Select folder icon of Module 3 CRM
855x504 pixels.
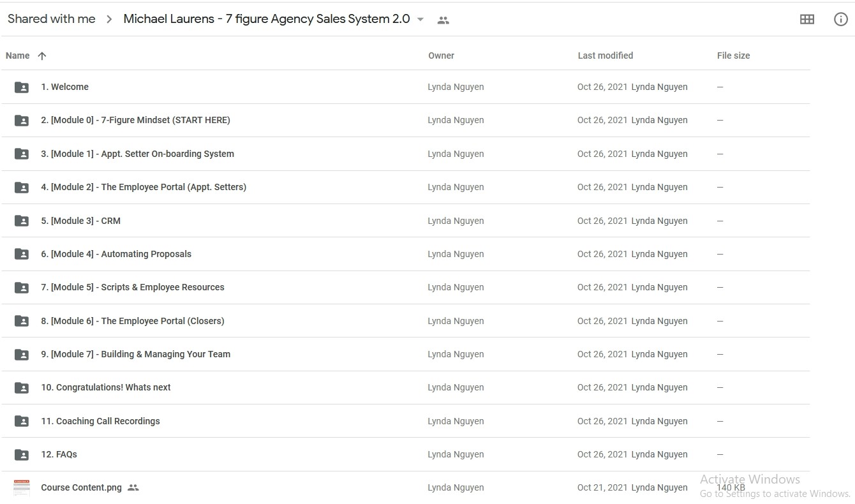click(x=22, y=221)
